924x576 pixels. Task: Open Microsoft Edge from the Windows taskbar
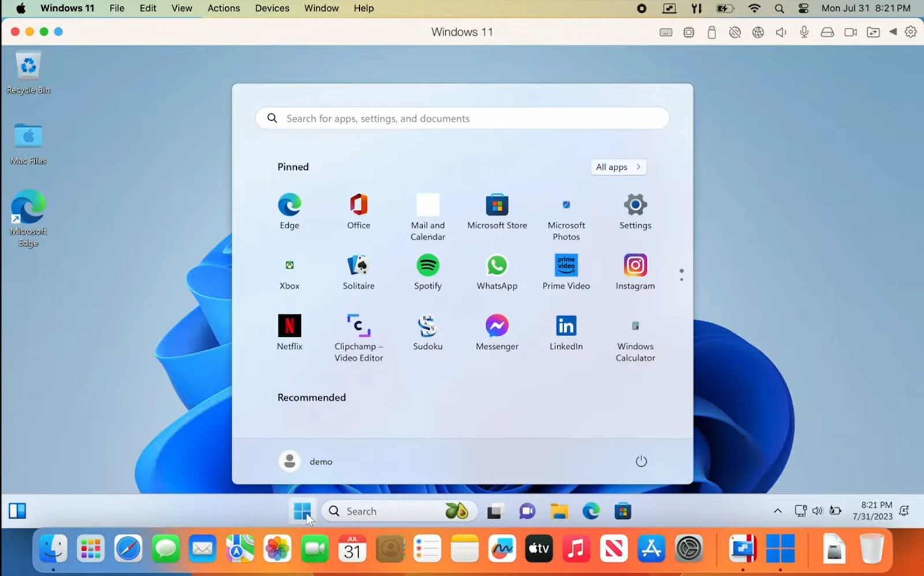coord(590,511)
